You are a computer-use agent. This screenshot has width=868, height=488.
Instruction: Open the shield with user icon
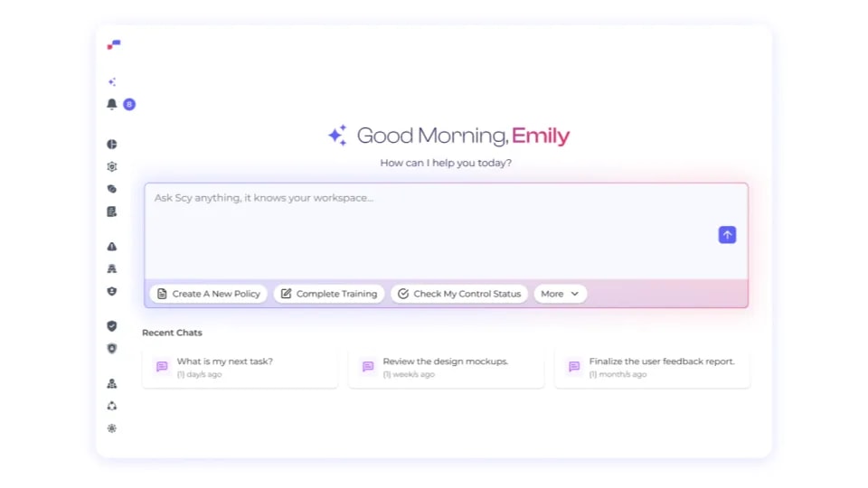tap(112, 292)
